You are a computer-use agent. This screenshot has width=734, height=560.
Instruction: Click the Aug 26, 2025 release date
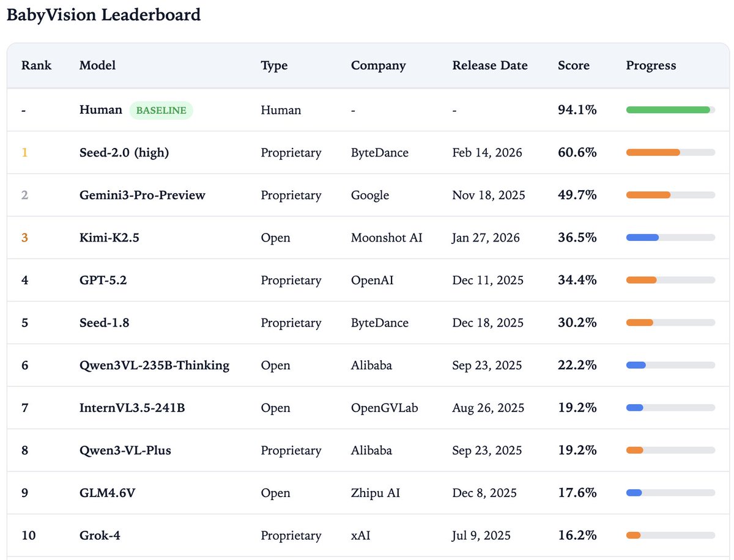point(488,408)
